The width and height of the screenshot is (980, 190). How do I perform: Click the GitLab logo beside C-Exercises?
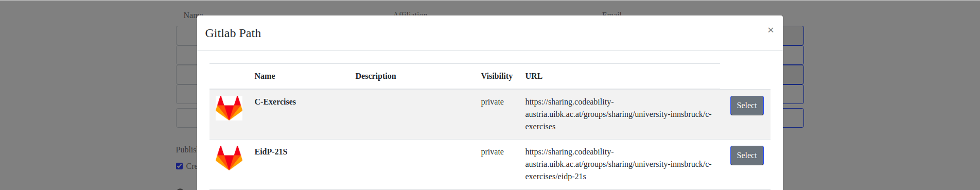click(x=229, y=108)
